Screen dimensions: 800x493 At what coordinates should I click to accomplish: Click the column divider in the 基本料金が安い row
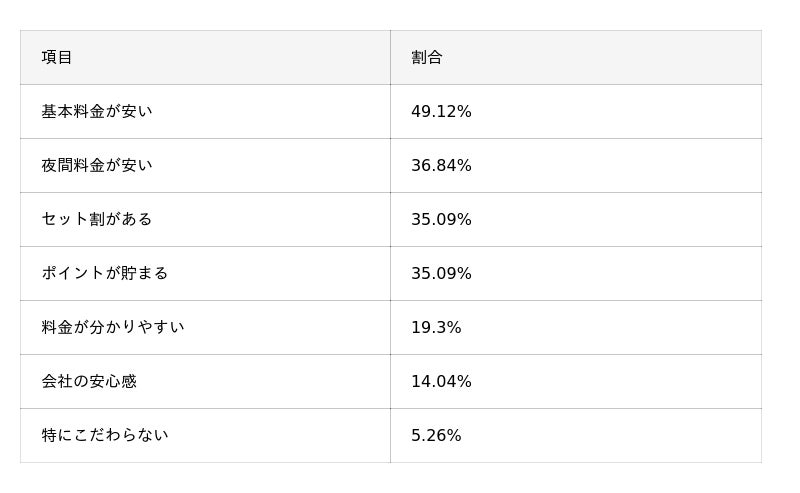390,112
